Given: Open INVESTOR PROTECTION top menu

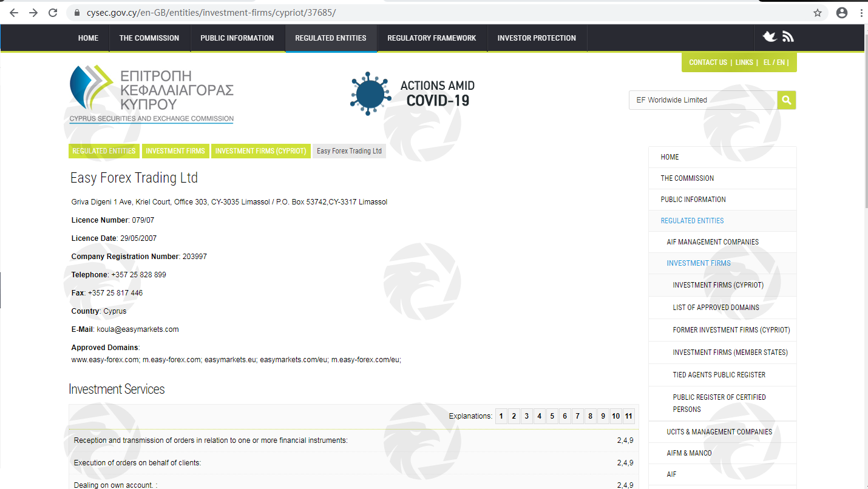Looking at the screenshot, I should click(537, 38).
